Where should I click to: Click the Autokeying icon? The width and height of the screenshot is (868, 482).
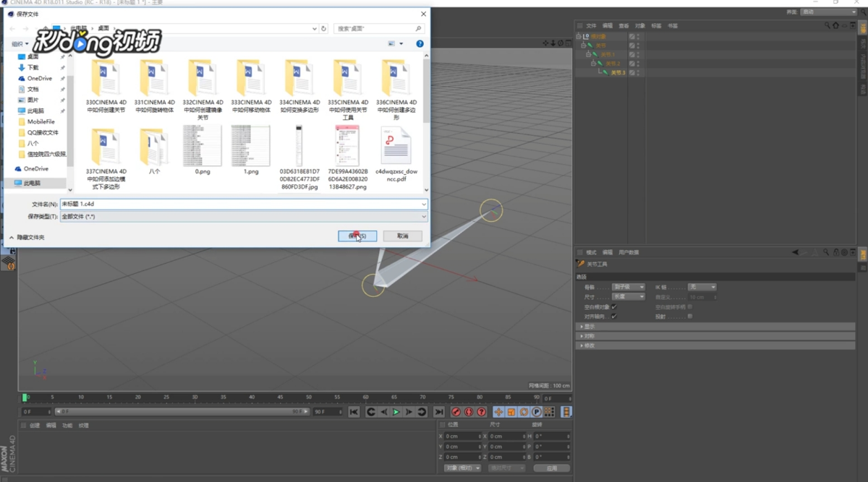point(469,412)
